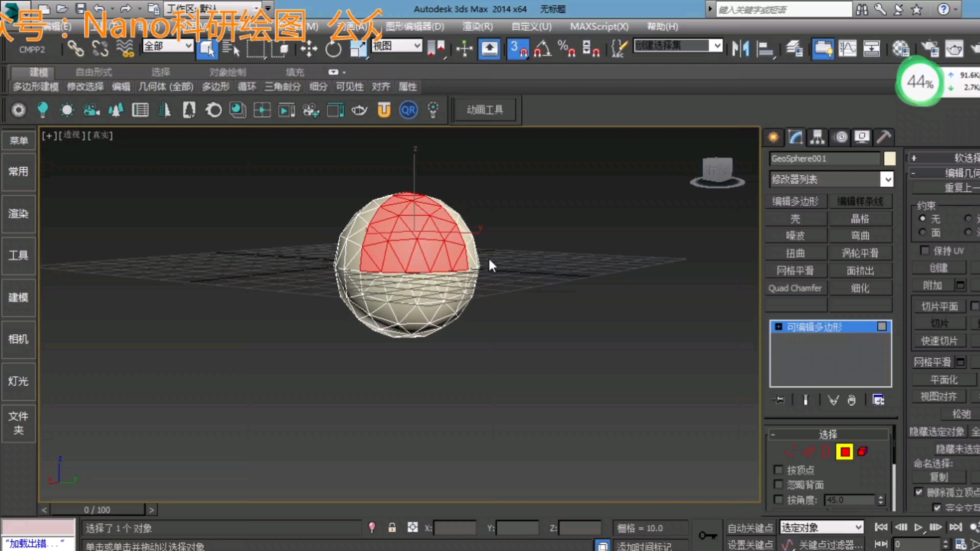Screen dimensions: 980x551
Task: Toggle the 自动关键点 mode
Action: click(750, 528)
